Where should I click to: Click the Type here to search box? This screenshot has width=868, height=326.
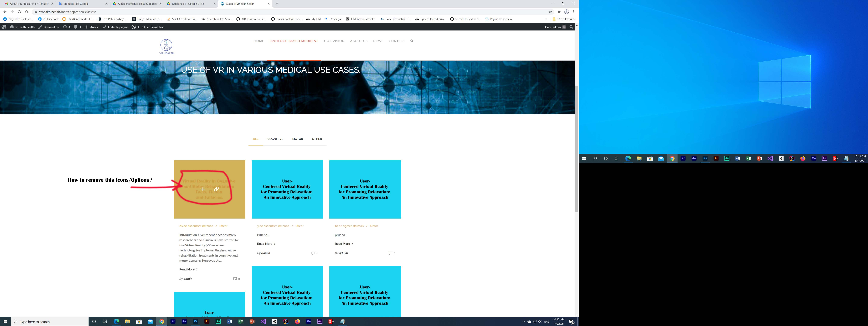pos(50,322)
